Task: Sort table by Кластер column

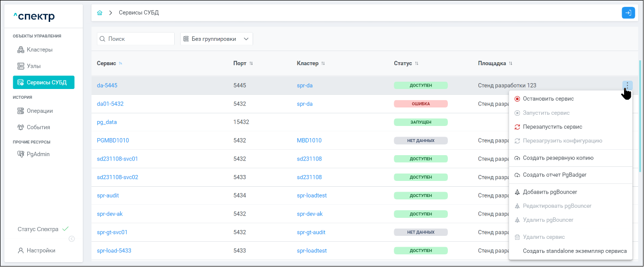Action: 323,64
